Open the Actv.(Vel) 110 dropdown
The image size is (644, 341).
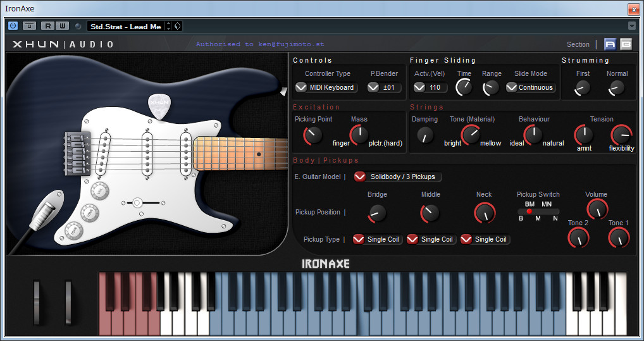coord(430,87)
